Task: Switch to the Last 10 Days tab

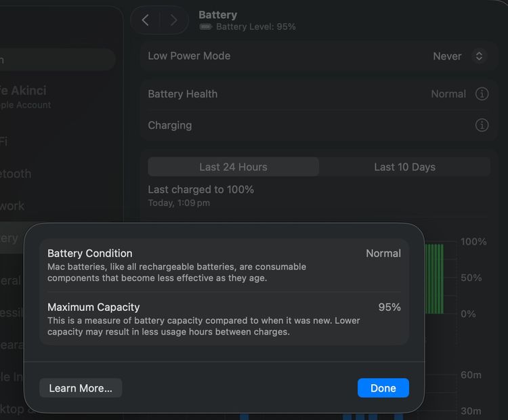Action: (x=404, y=167)
